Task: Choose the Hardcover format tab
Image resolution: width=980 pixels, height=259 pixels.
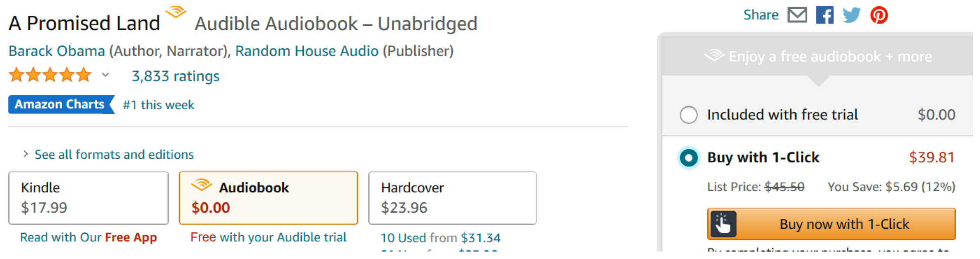Action: point(452,198)
